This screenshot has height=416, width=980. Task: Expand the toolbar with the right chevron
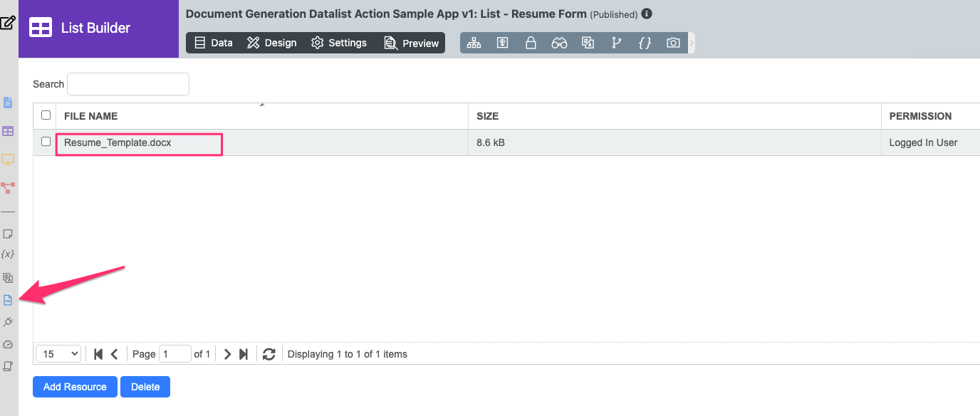[x=691, y=43]
